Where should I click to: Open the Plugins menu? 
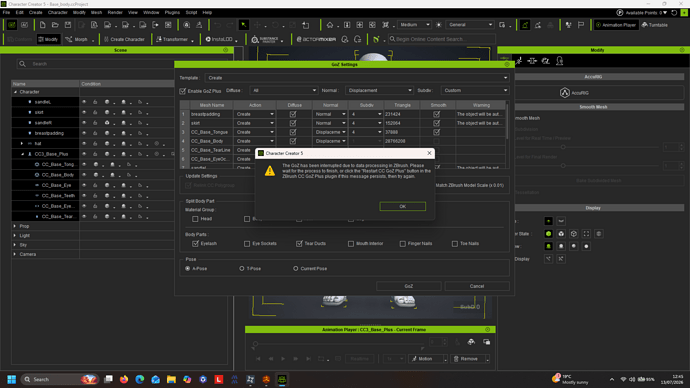pyautogui.click(x=172, y=12)
